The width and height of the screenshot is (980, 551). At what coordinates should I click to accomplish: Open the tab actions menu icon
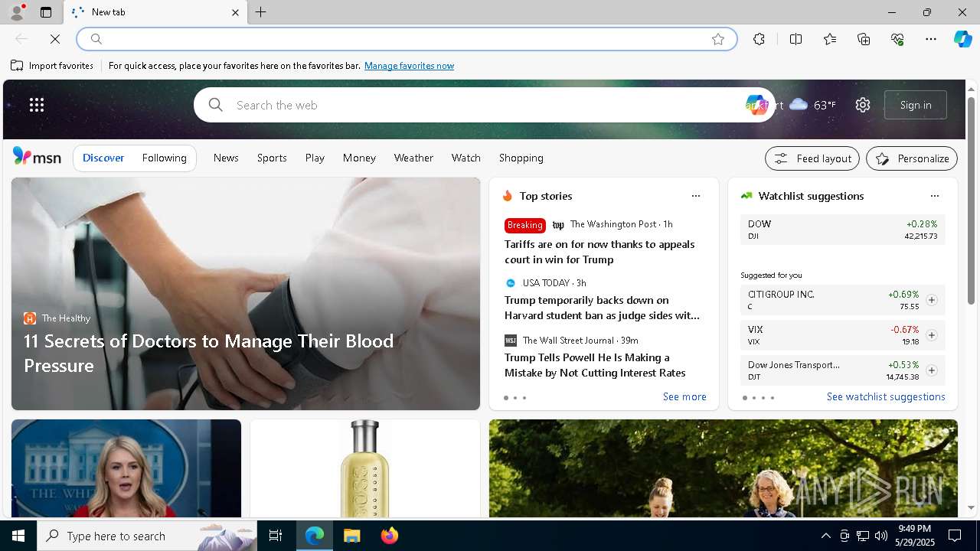pyautogui.click(x=46, y=12)
